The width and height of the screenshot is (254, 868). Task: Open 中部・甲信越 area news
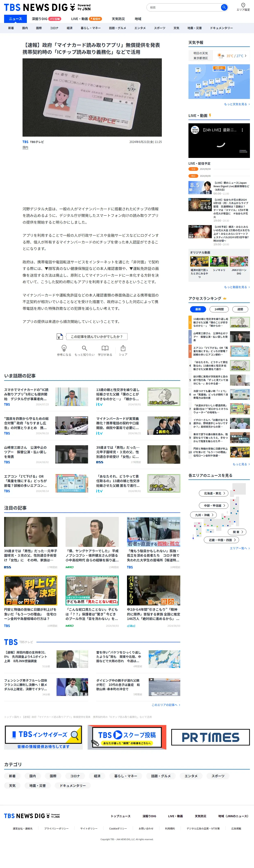(214, 505)
